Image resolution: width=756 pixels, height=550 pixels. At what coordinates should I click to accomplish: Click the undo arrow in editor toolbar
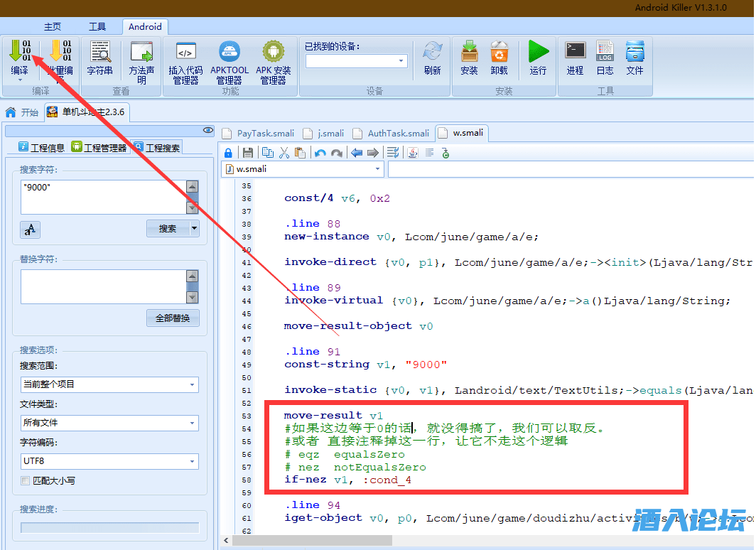(320, 152)
